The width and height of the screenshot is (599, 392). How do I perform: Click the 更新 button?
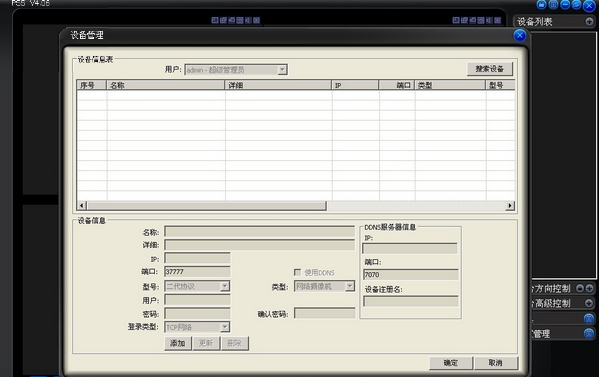click(206, 343)
